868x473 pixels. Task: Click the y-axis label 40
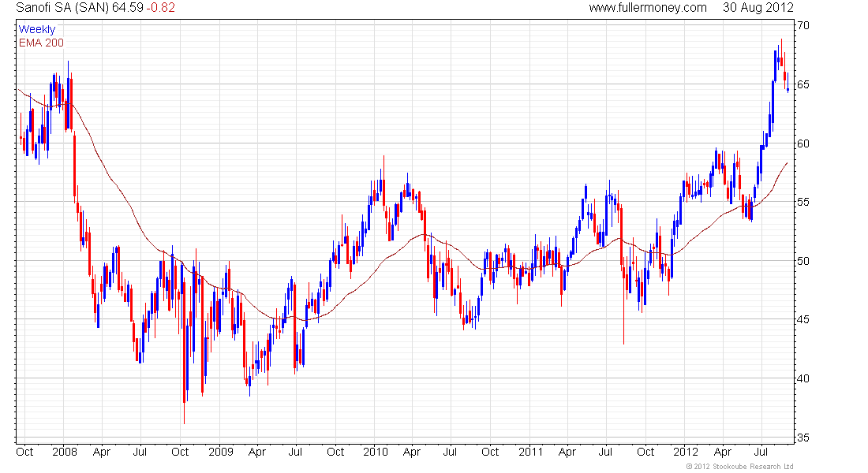[803, 379]
